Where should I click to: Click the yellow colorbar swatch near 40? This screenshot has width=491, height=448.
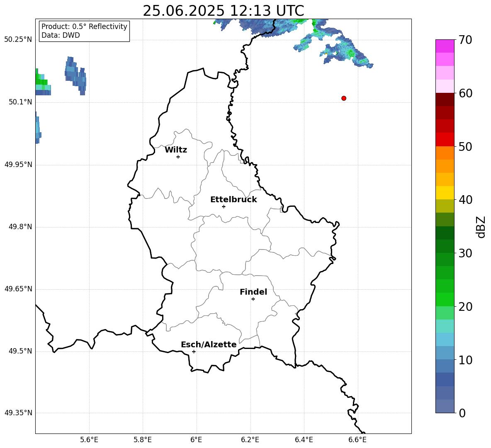click(445, 193)
